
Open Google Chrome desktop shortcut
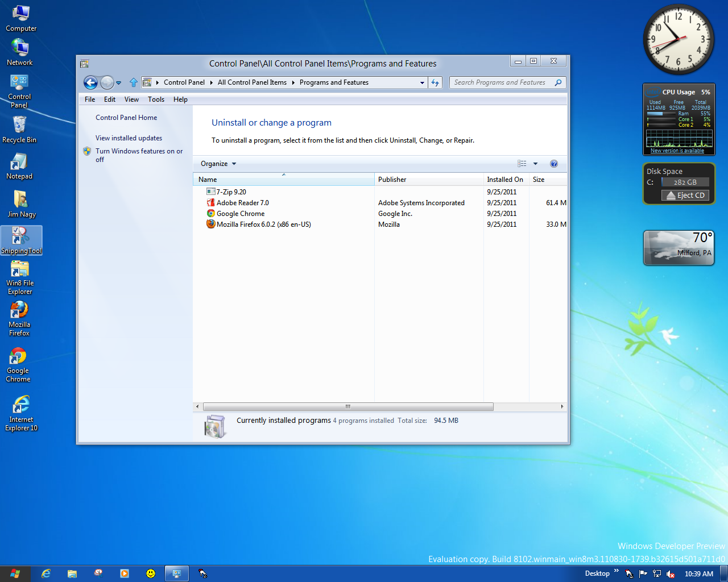pos(18,364)
